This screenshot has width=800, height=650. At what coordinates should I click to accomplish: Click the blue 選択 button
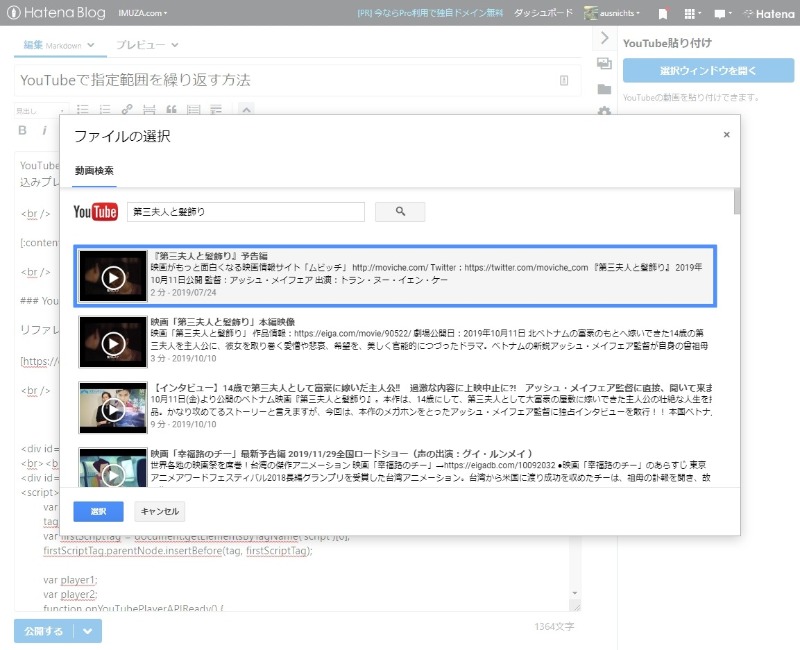point(98,511)
